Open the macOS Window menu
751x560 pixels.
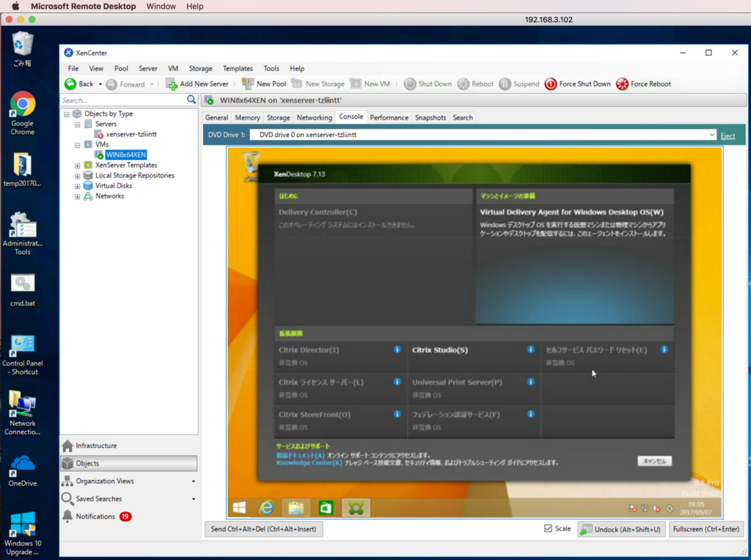161,6
